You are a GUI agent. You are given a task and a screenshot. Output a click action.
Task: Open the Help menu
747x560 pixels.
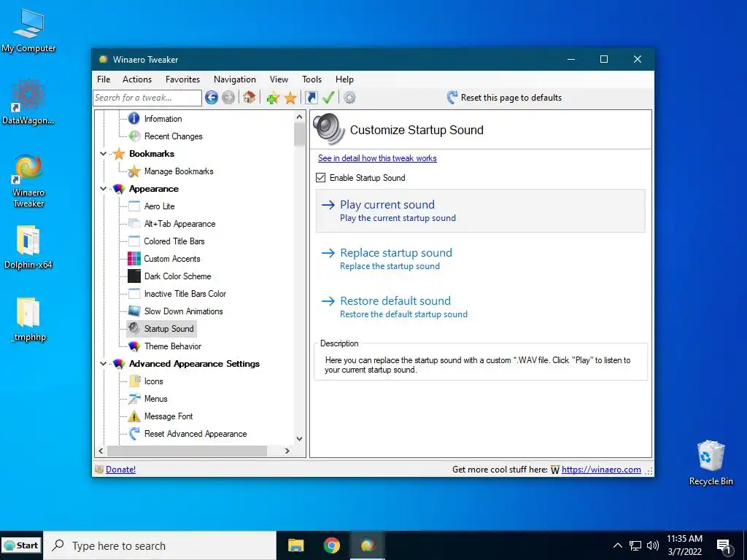344,79
